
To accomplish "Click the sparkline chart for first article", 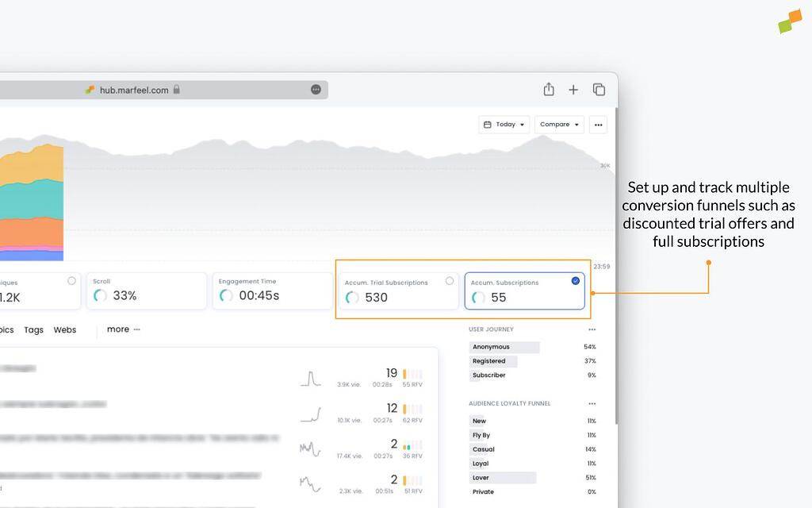I will 310,379.
